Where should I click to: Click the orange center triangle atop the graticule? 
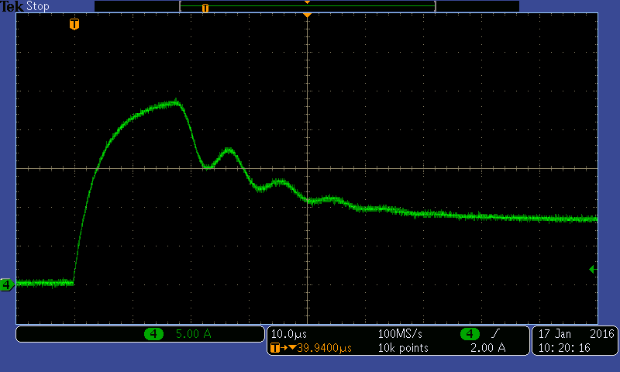[x=307, y=15]
